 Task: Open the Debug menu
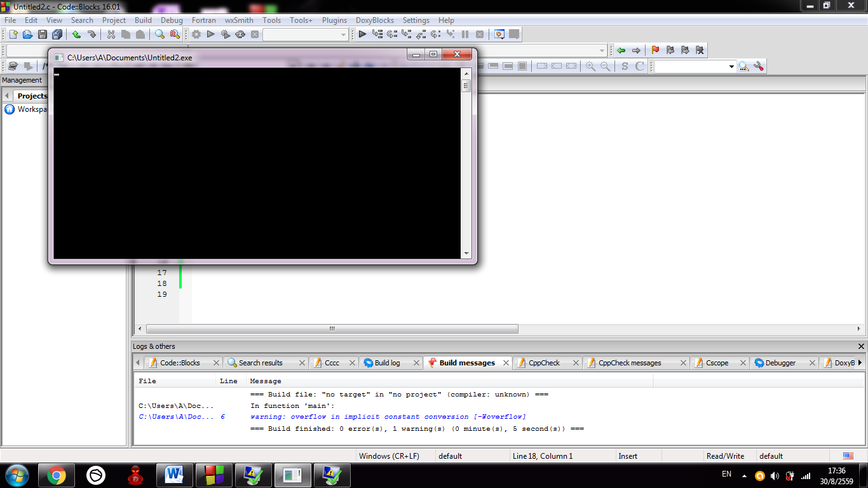point(172,20)
